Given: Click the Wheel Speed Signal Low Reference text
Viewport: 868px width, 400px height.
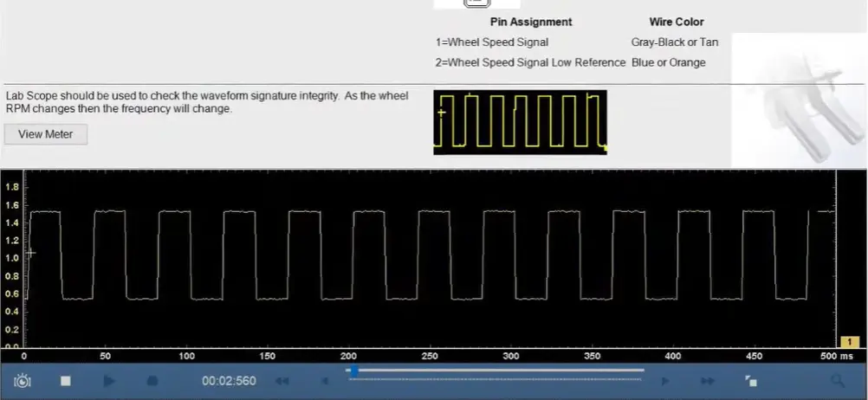Looking at the screenshot, I should (x=530, y=62).
